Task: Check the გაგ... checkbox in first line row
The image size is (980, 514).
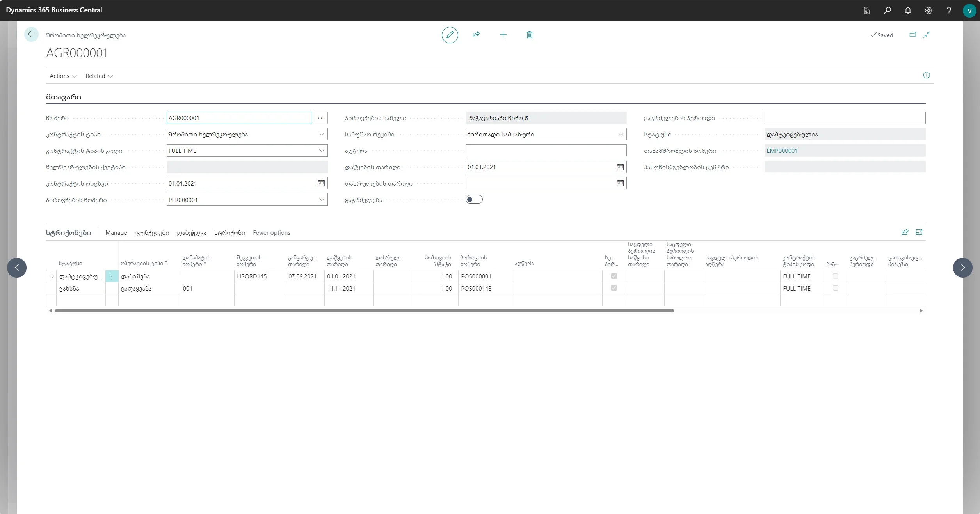Action: [835, 276]
